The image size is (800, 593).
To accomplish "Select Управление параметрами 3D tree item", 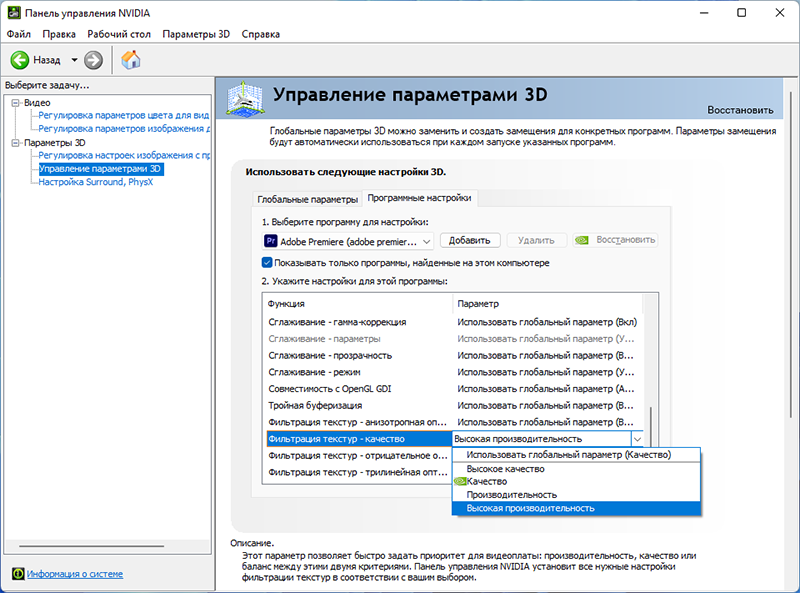I will click(101, 169).
